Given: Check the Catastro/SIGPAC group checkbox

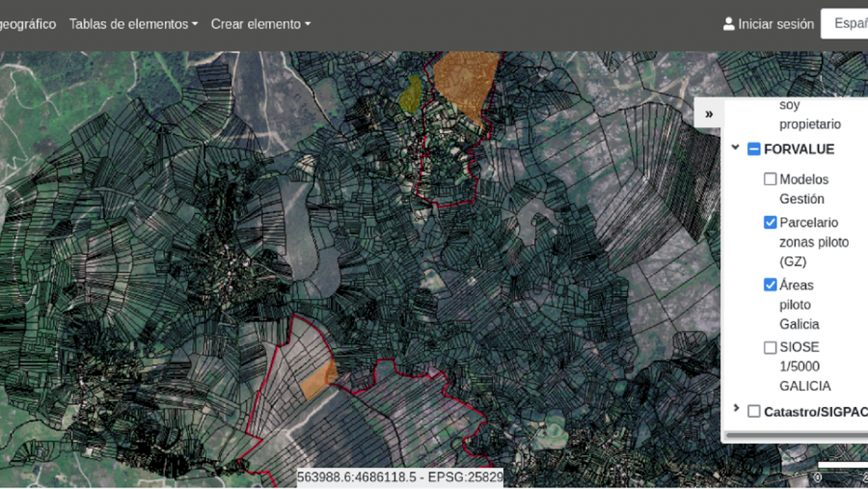Looking at the screenshot, I should click(754, 412).
